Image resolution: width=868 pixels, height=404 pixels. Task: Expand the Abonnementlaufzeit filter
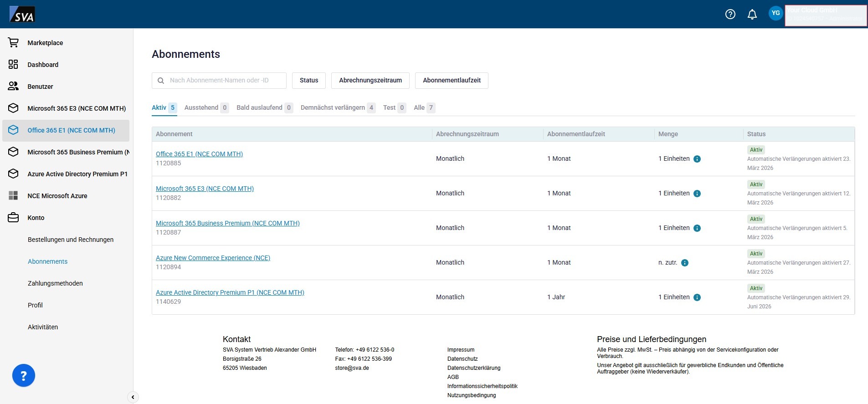tap(452, 81)
